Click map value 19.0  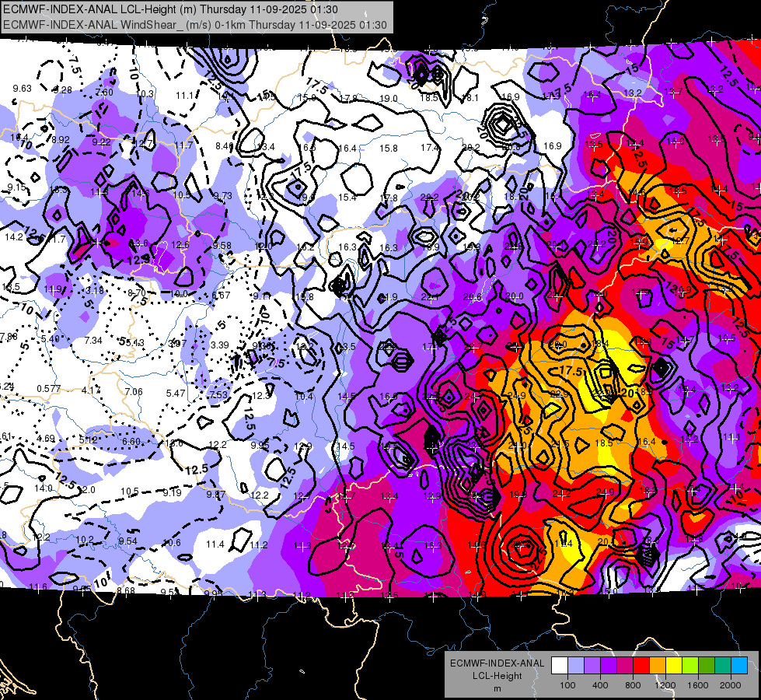388,99
